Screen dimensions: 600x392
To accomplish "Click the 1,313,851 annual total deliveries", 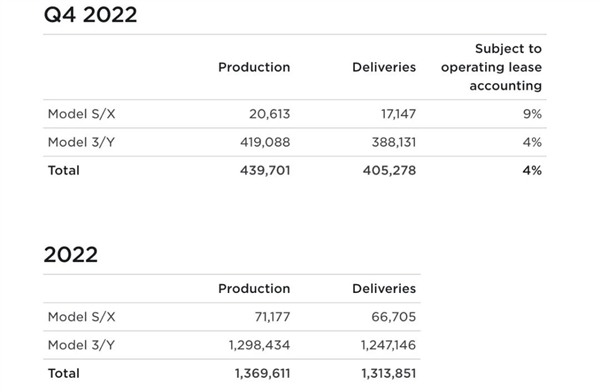I will pos(389,374).
